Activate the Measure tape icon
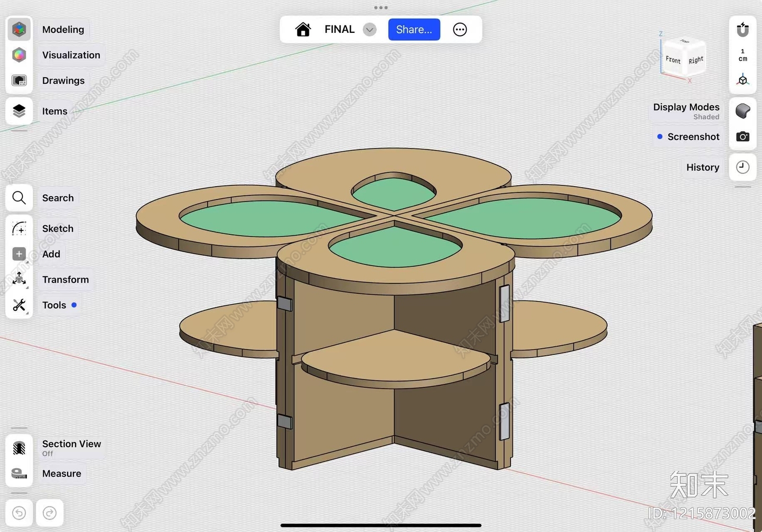This screenshot has height=532, width=762. (x=19, y=473)
